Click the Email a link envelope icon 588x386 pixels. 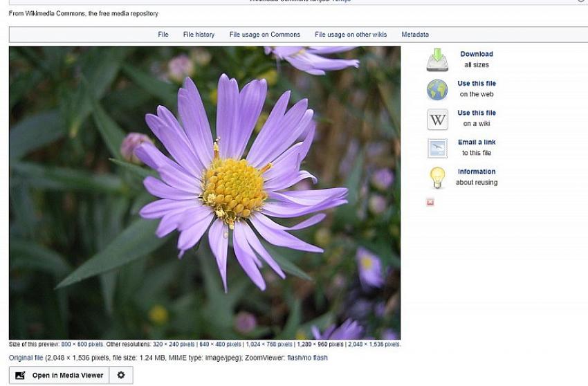[437, 148]
